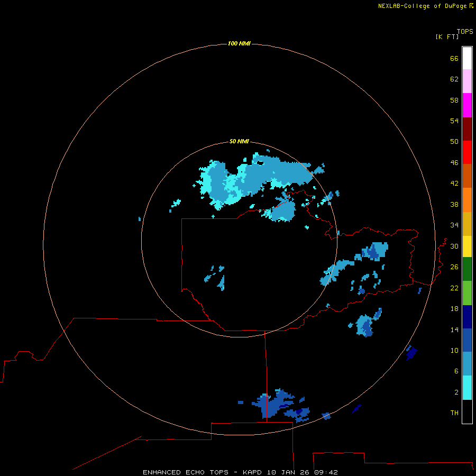Click the 50 NMI range ring label
Viewport: 476px width, 476px height.
pyautogui.click(x=239, y=141)
